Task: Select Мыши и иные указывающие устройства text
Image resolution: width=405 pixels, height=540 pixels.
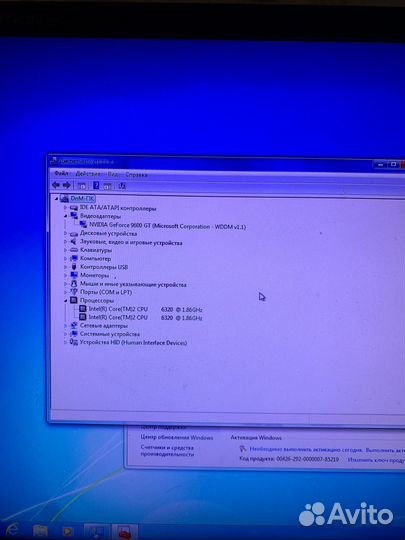Action: tap(133, 284)
